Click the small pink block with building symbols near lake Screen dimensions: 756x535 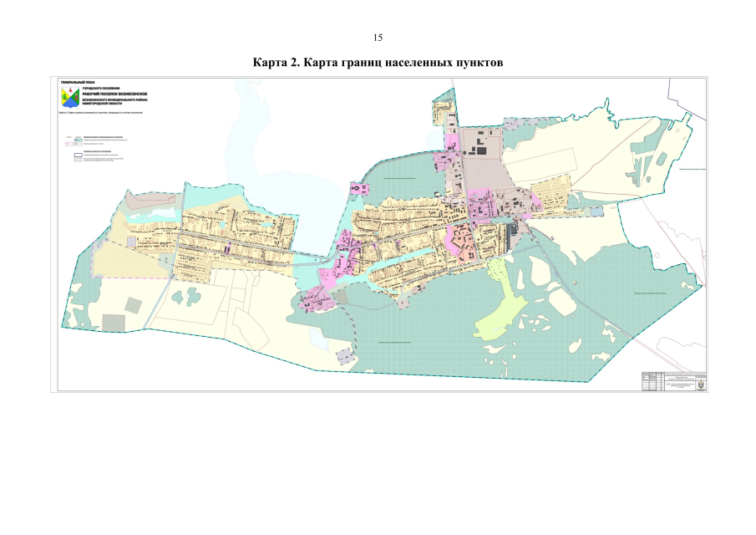click(x=358, y=190)
